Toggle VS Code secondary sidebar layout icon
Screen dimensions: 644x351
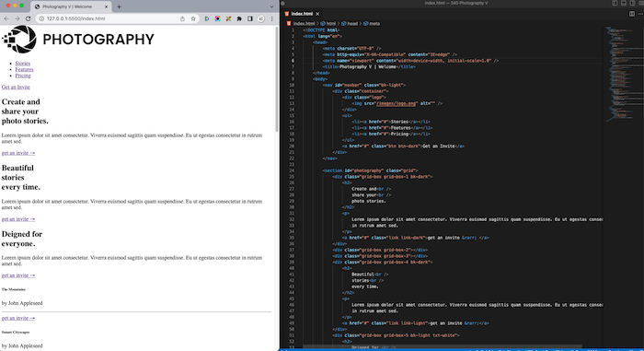(x=633, y=3)
